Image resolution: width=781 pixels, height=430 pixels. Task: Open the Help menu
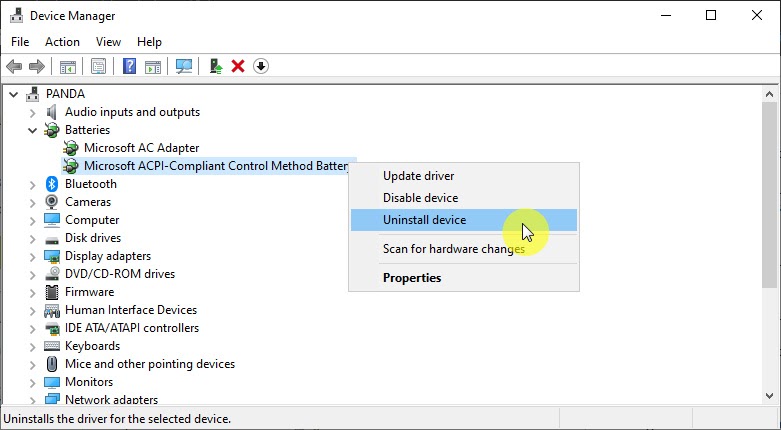tap(149, 42)
